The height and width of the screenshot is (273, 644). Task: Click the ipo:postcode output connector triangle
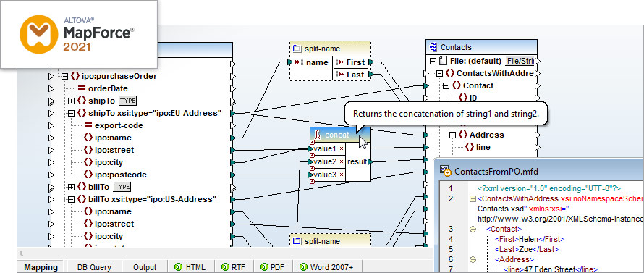pyautogui.click(x=233, y=175)
